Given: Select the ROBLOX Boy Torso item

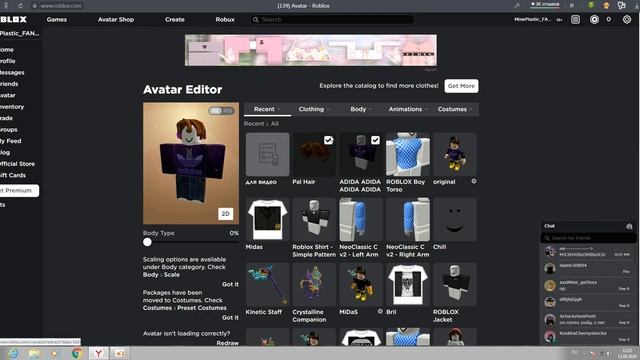Looking at the screenshot, I should click(408, 154).
